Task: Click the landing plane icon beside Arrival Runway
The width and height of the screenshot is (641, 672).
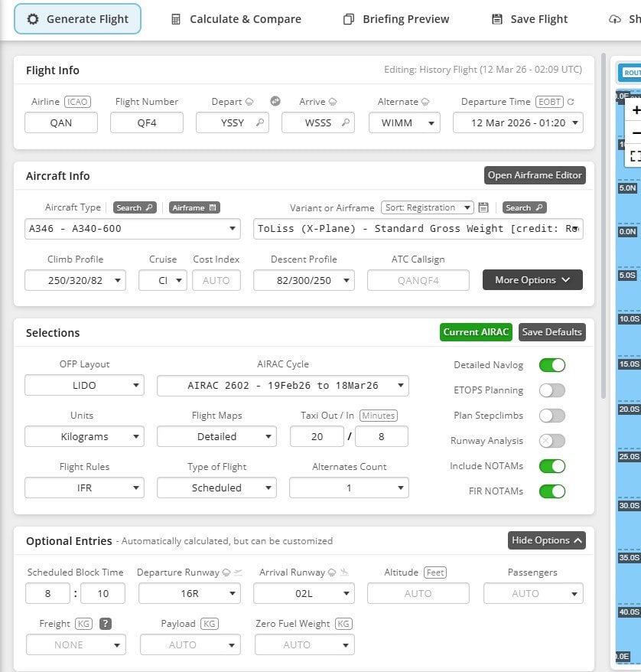Action: [344, 573]
